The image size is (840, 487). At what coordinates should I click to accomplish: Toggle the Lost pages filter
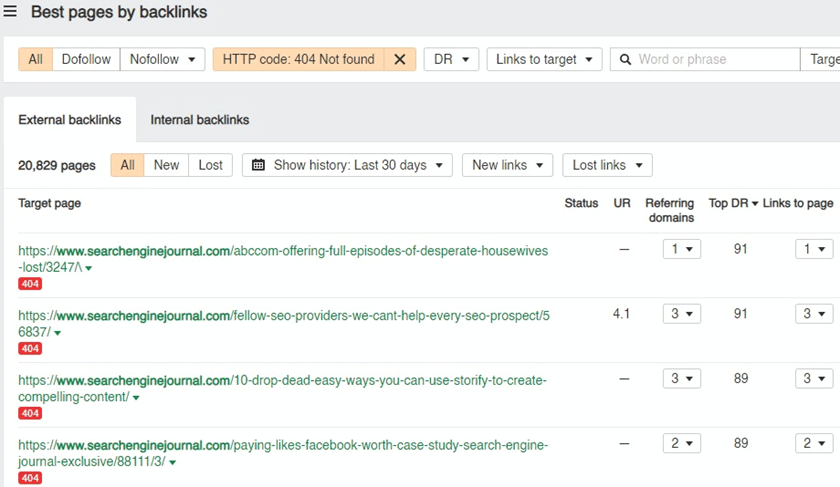(x=210, y=165)
